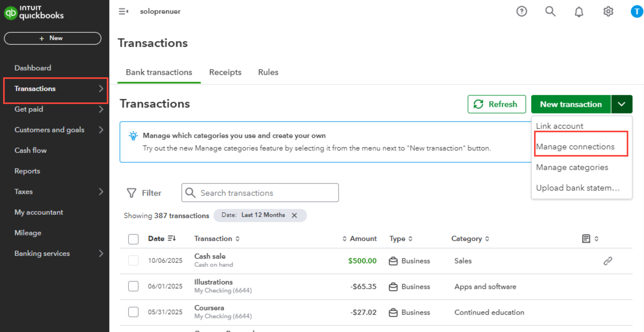
Task: Collapse sidebar with the hamburger menu icon
Action: [123, 12]
